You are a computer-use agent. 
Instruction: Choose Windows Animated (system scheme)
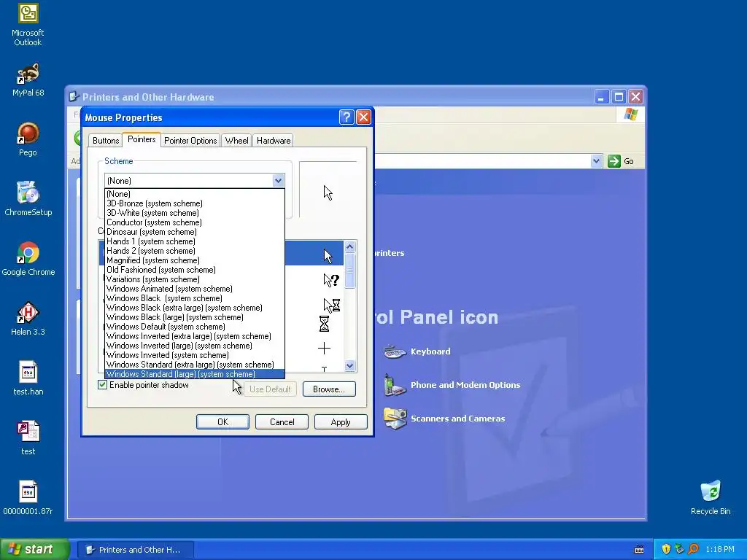194,289
